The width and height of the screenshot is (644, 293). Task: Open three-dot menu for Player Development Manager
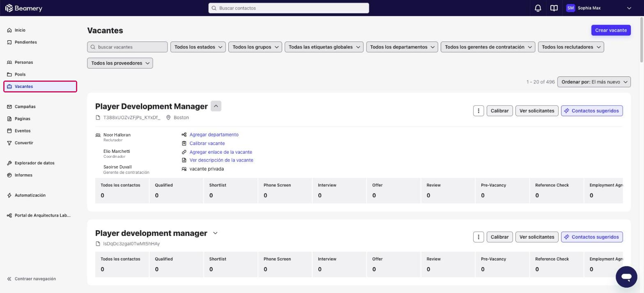click(x=478, y=111)
